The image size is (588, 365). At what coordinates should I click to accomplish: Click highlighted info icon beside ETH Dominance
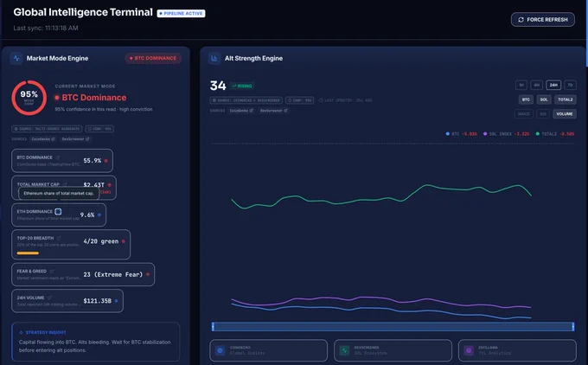[x=58, y=212]
